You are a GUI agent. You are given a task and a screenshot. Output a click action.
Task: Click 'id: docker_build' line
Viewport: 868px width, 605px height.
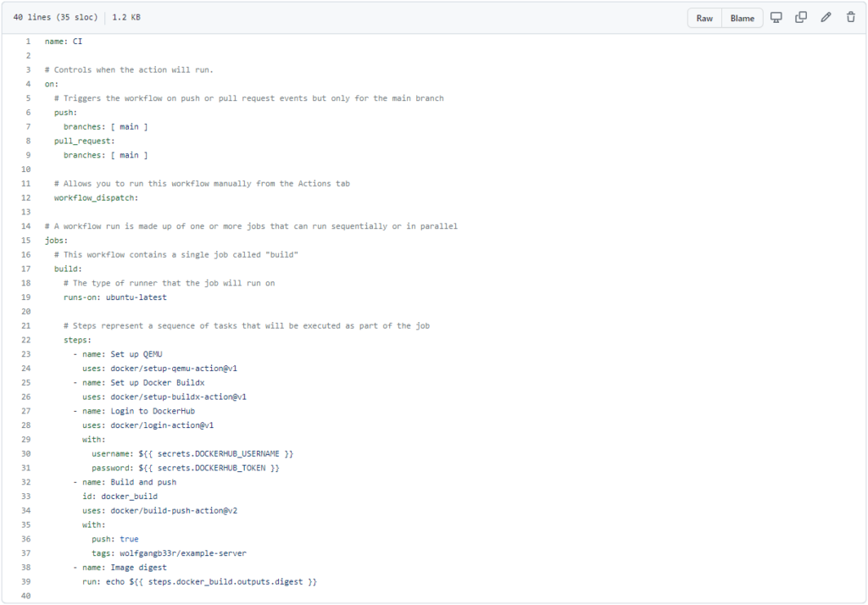click(x=120, y=497)
